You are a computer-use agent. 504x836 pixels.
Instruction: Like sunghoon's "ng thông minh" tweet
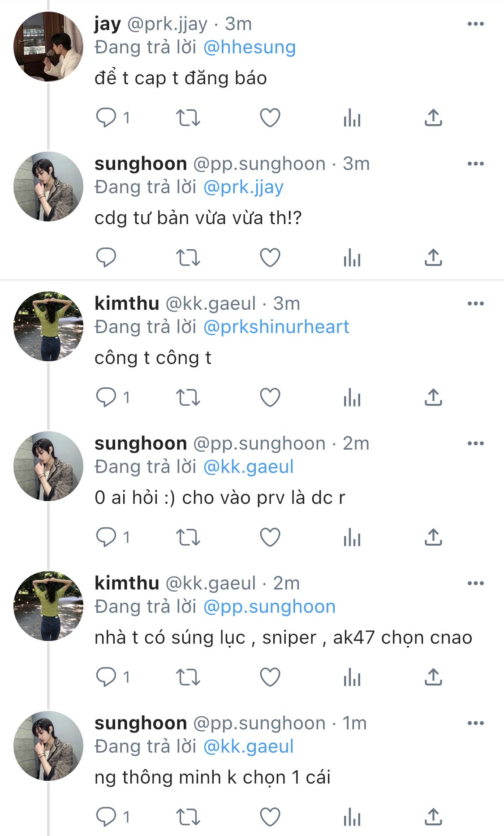click(270, 817)
